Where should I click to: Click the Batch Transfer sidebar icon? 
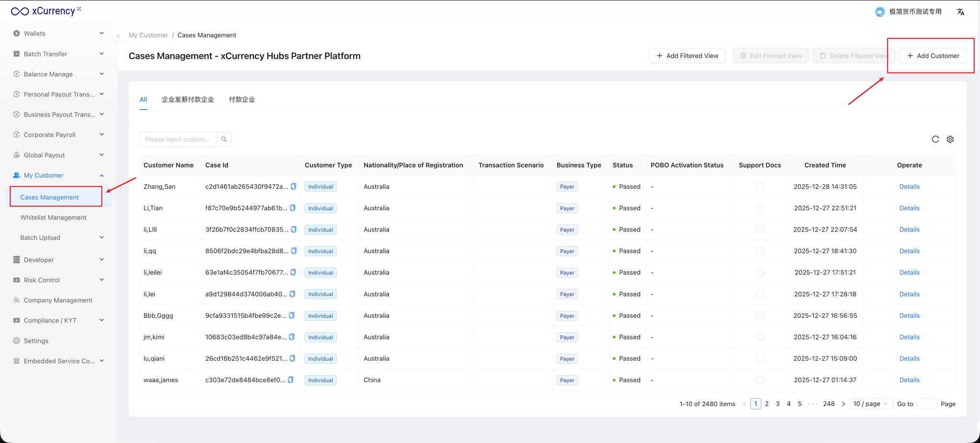click(17, 54)
